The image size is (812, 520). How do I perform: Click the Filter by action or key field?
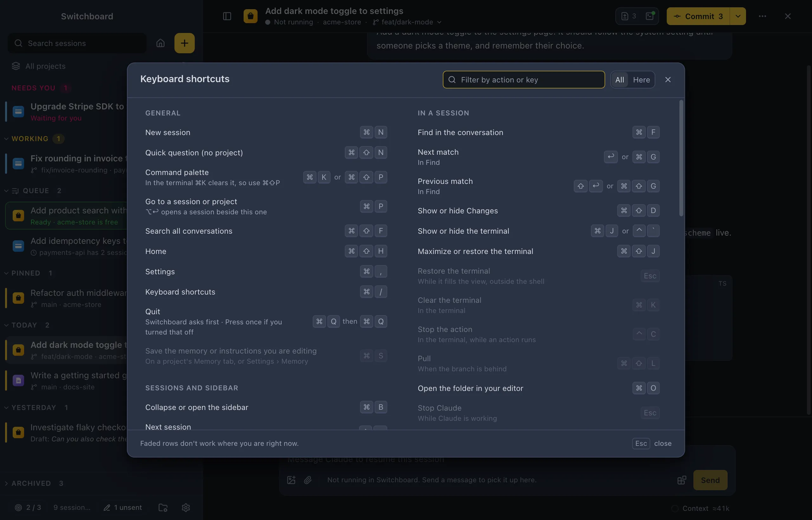pos(524,80)
